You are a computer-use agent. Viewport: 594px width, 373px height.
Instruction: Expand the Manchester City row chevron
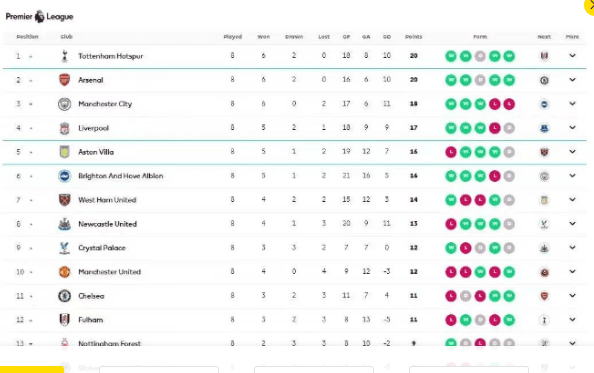572,103
